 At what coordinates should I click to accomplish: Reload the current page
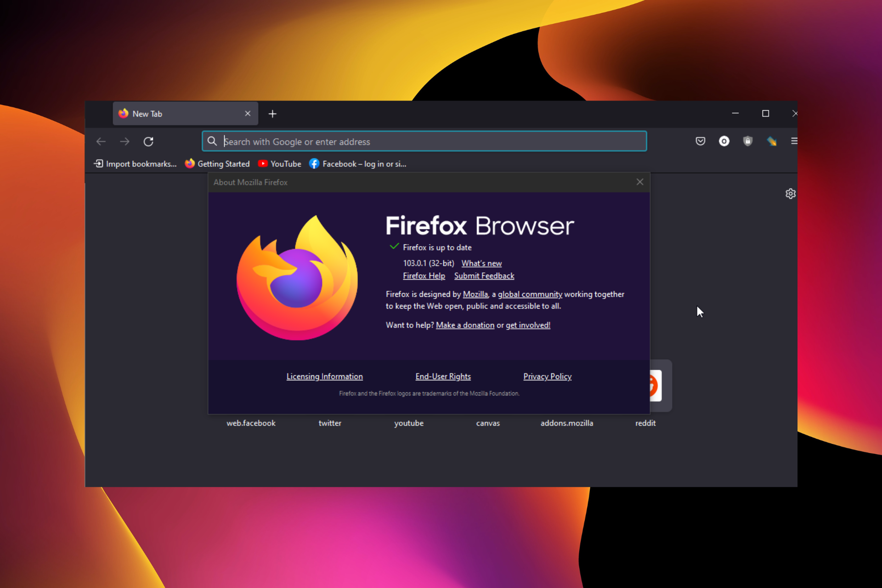pyautogui.click(x=148, y=141)
